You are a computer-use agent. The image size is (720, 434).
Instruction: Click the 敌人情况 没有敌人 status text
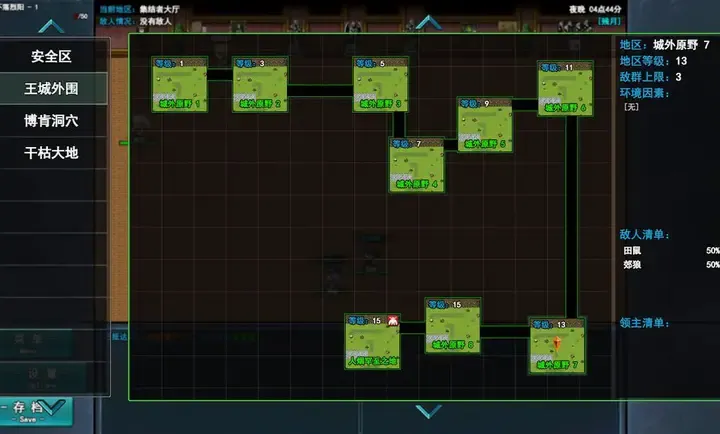click(136, 21)
